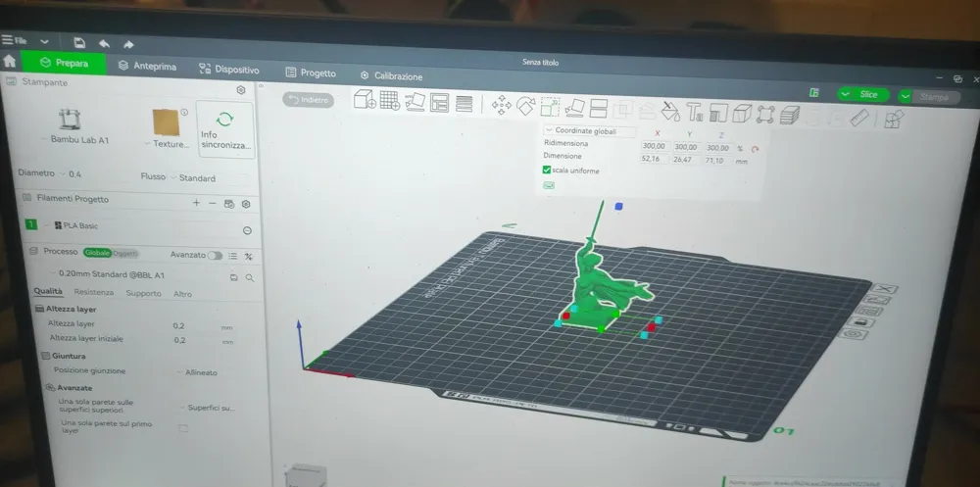The height and width of the screenshot is (487, 980).
Task: Open the Altro settings tab
Action: 182,294
